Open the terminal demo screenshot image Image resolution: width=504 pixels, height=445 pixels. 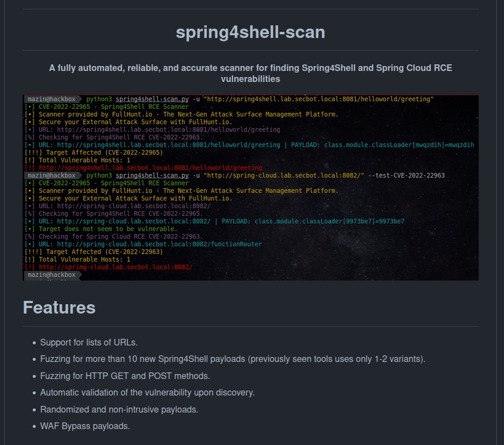click(251, 188)
